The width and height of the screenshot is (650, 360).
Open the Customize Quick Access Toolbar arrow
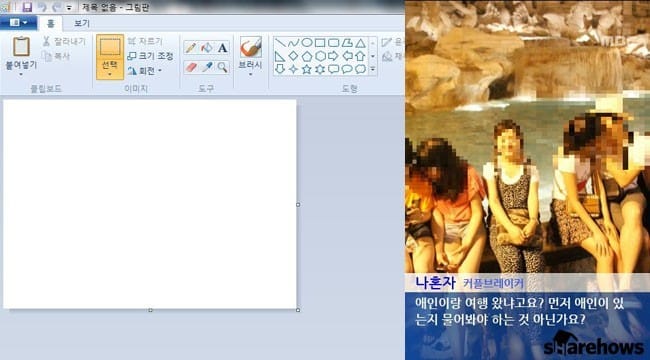click(x=69, y=8)
